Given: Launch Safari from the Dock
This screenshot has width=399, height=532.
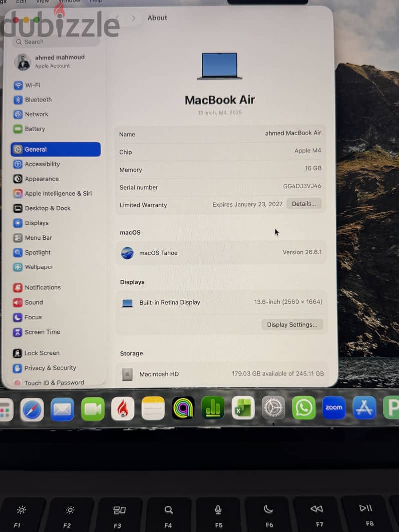Looking at the screenshot, I should (32, 410).
